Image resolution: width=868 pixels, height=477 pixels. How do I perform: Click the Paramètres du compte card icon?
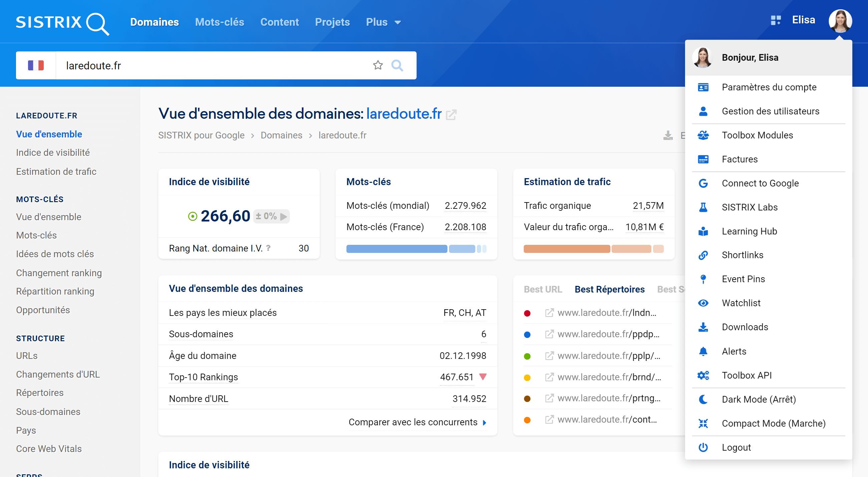[703, 87]
